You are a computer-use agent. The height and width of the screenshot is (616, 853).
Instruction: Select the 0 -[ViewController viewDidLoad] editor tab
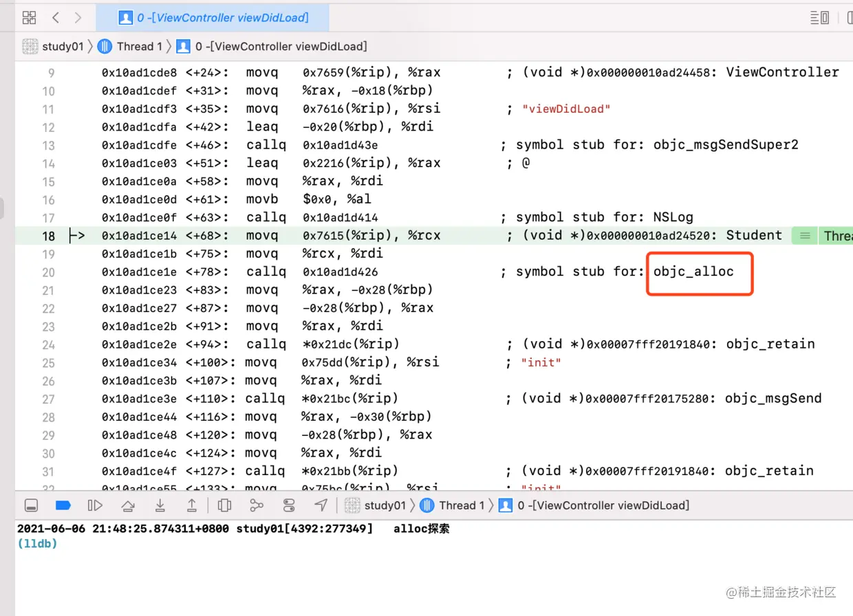coord(213,18)
